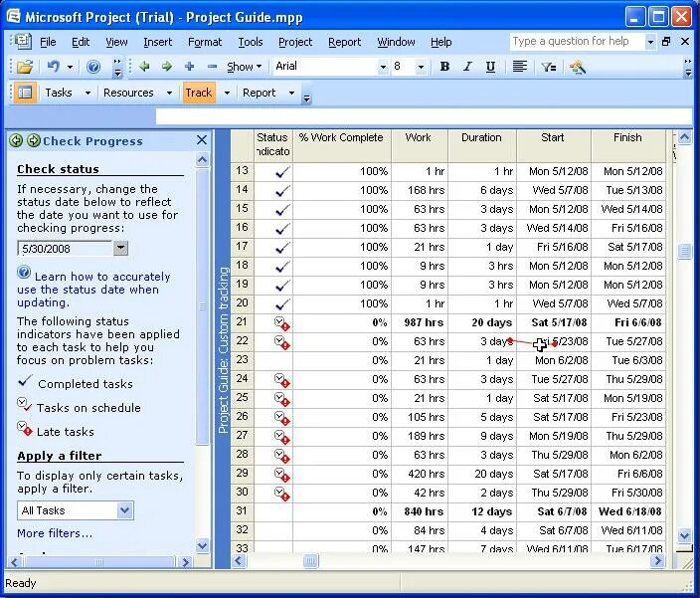The width and height of the screenshot is (700, 598).
Task: Click the highlighted Track button
Action: (x=199, y=93)
